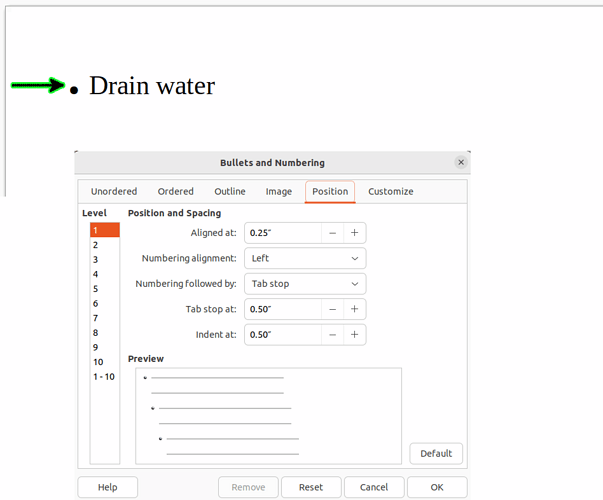Viewport: 603px width, 500px height.
Task: Expand the Numbering followed by dropdown
Action: point(305,284)
